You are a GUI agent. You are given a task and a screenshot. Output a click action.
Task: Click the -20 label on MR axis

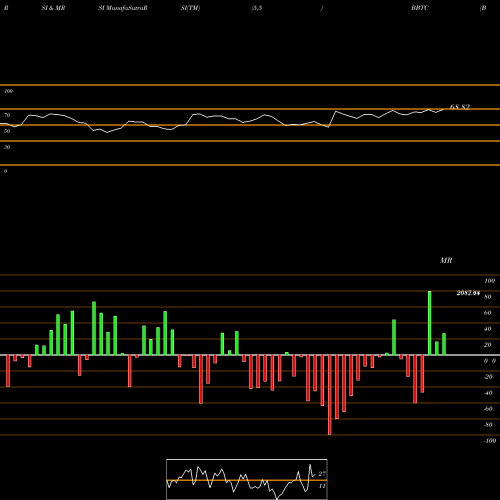488,377
